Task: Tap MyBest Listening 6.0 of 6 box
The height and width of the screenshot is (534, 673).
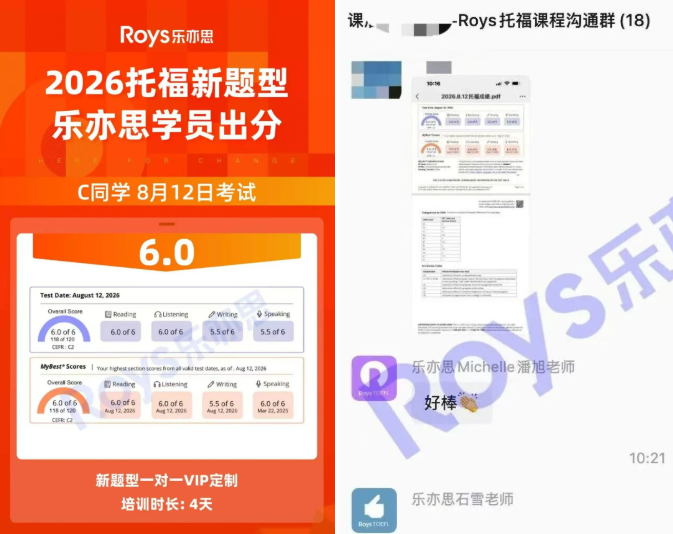Action: pos(171,404)
